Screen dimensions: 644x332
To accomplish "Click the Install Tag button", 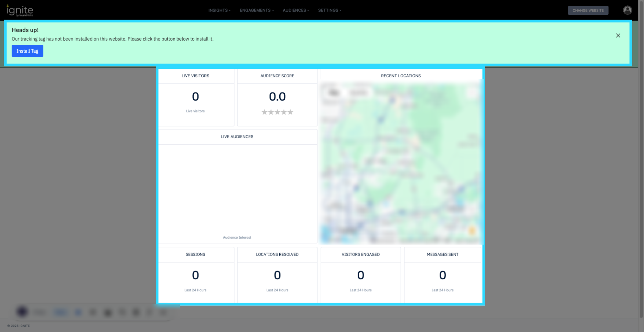I will (x=27, y=51).
